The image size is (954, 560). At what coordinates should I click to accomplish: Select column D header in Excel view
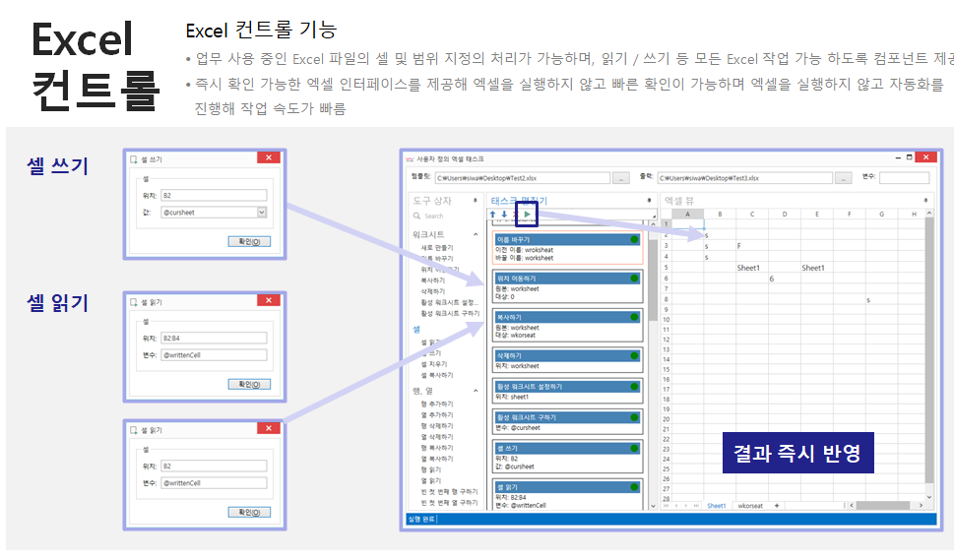click(785, 214)
